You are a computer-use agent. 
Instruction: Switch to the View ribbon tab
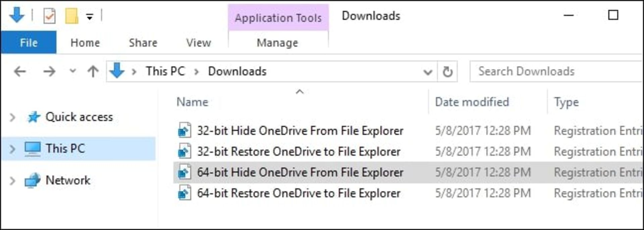(x=199, y=43)
